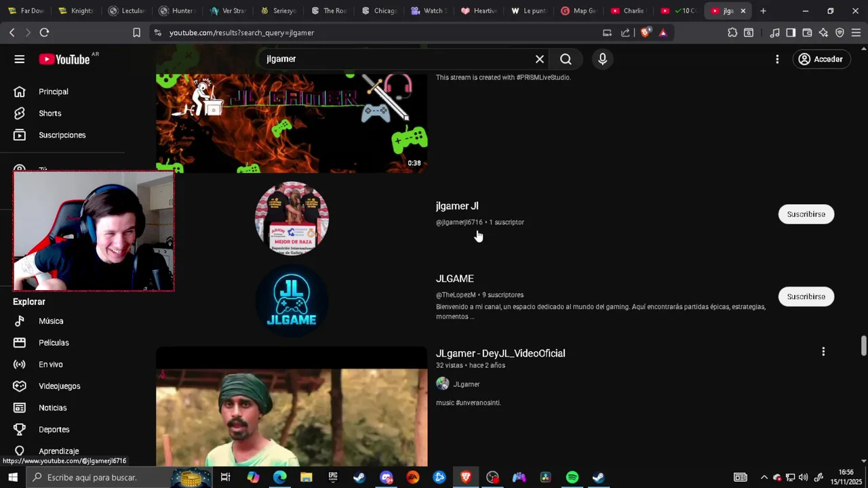Open JLgamer uploader channel link
868x488 pixels.
click(466, 384)
